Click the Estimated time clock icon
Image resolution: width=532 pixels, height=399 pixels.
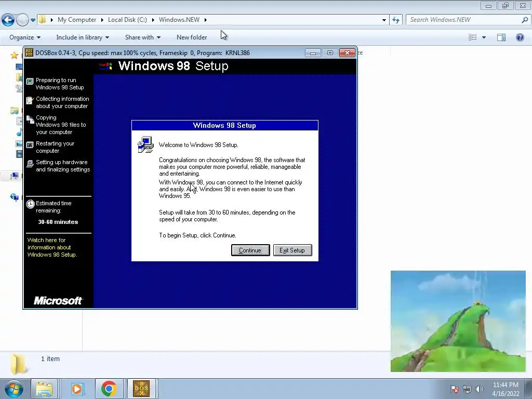point(30,204)
